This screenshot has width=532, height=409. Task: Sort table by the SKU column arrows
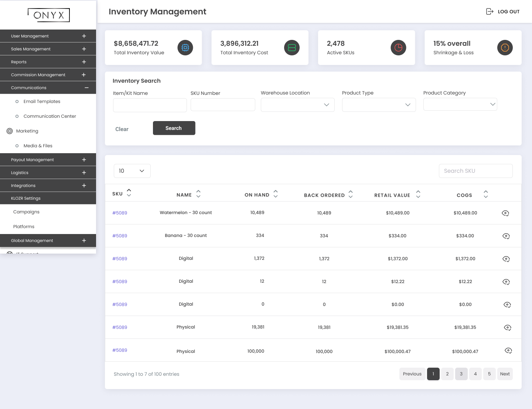pyautogui.click(x=129, y=193)
